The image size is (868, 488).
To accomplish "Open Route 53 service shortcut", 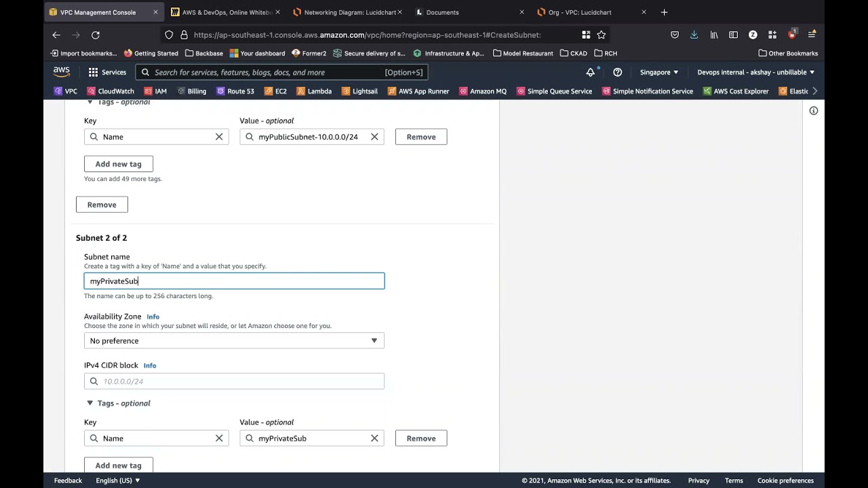I will (235, 91).
